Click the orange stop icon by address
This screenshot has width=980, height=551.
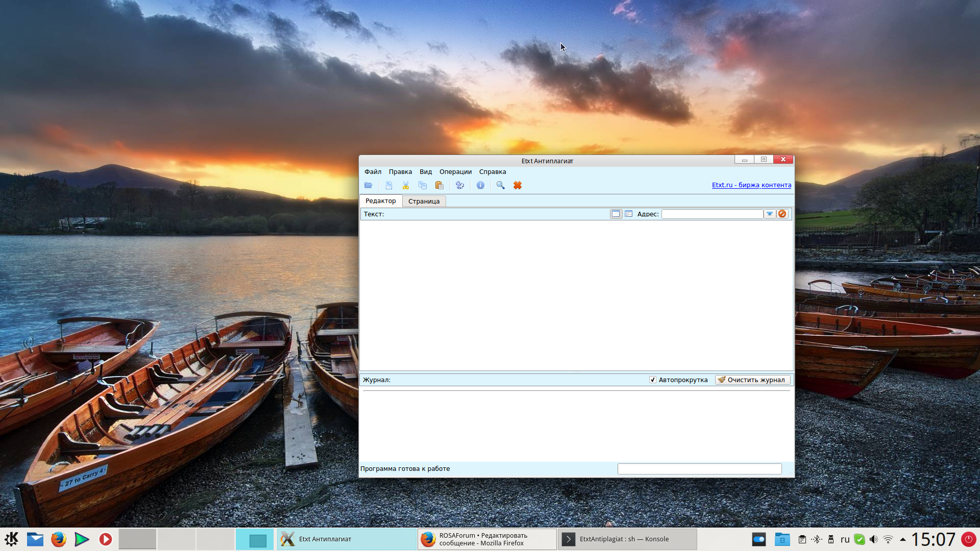click(x=782, y=214)
